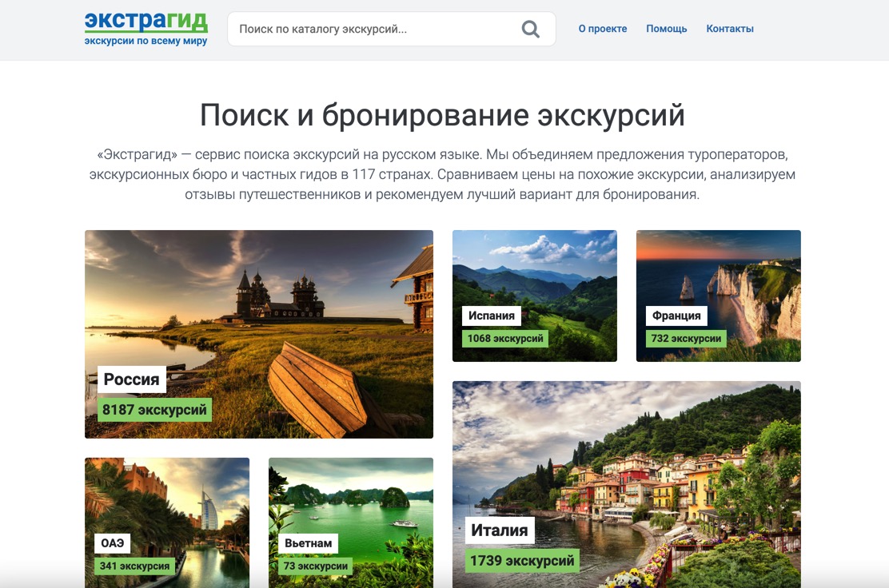
Task: Click the 8187 экскурсий badge
Action: click(x=154, y=410)
